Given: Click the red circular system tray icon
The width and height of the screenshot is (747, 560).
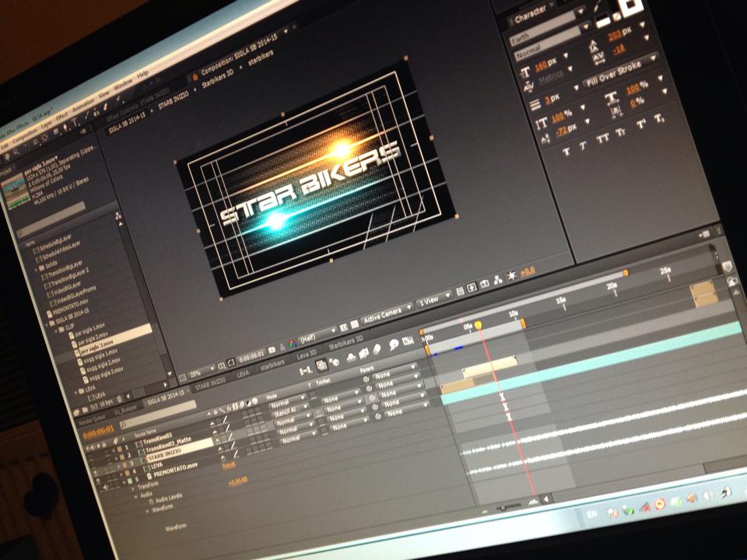Looking at the screenshot, I should click(660, 504).
